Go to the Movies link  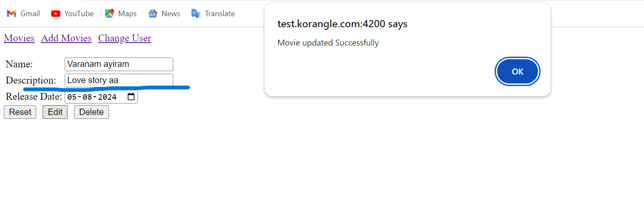19,38
